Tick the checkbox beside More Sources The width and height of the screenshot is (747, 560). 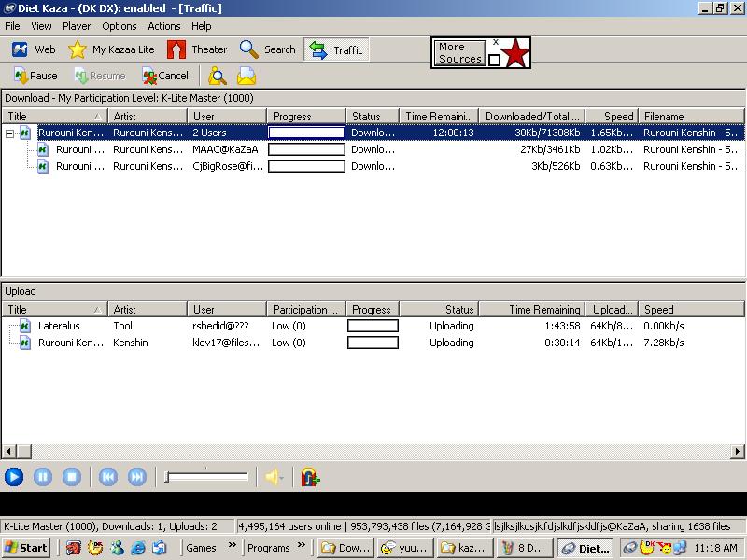tap(494, 61)
